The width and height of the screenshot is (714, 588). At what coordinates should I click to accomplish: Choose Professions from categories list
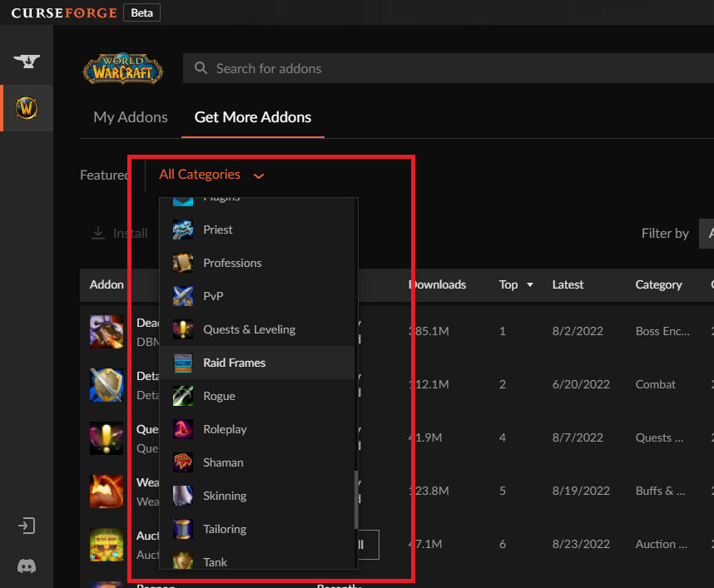tap(257, 263)
